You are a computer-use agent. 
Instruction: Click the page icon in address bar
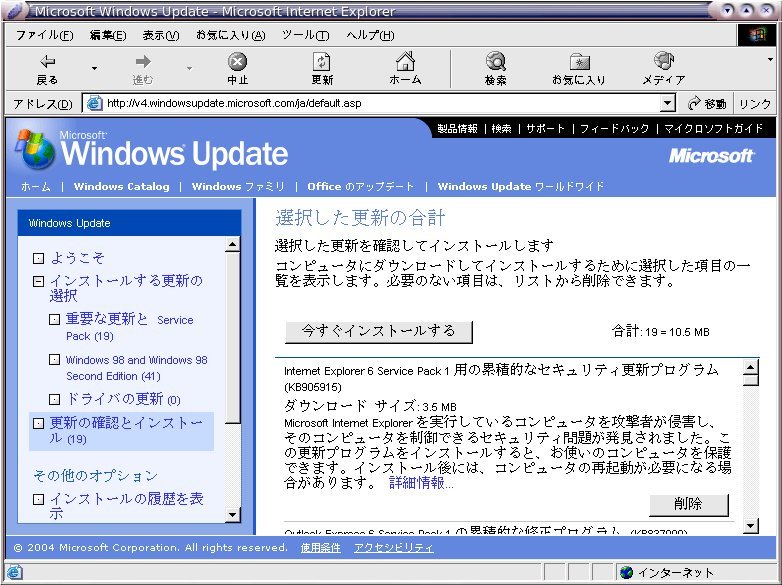[94, 103]
